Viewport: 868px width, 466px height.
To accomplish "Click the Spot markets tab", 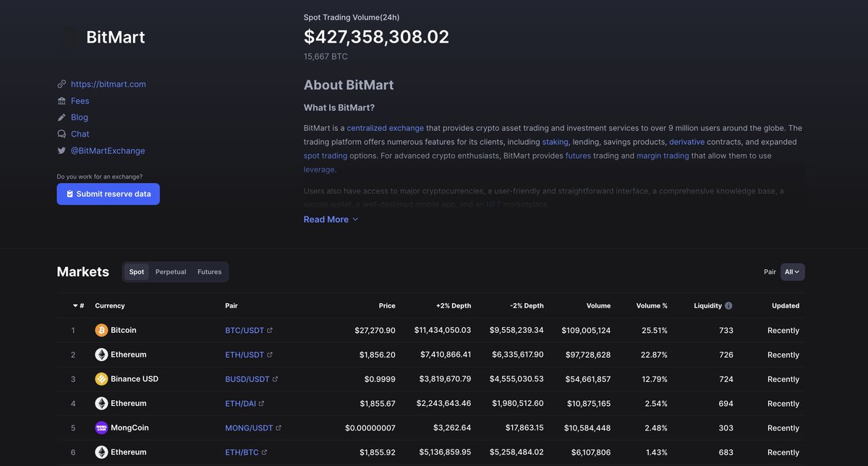I will pyautogui.click(x=136, y=271).
